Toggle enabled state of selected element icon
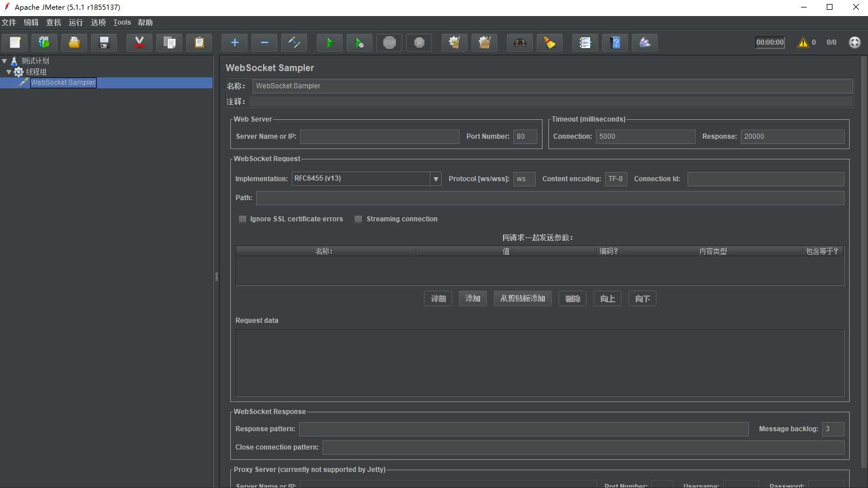The image size is (868, 488). tap(294, 42)
